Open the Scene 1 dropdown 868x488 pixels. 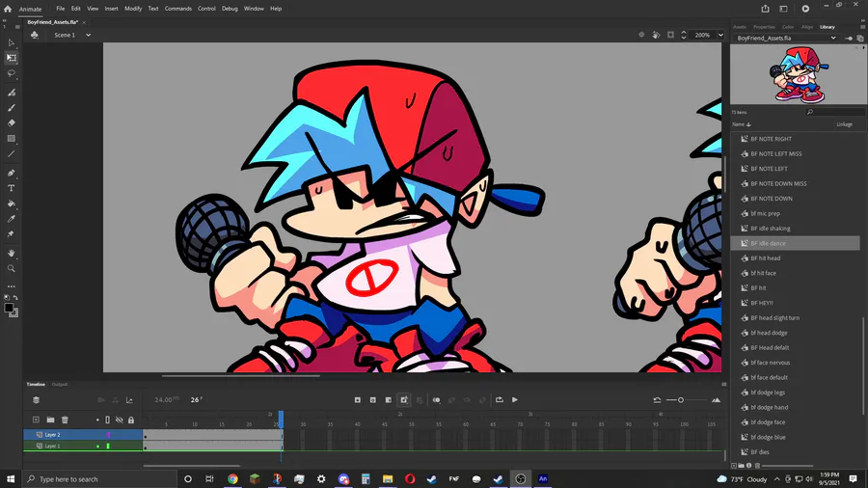click(x=88, y=35)
